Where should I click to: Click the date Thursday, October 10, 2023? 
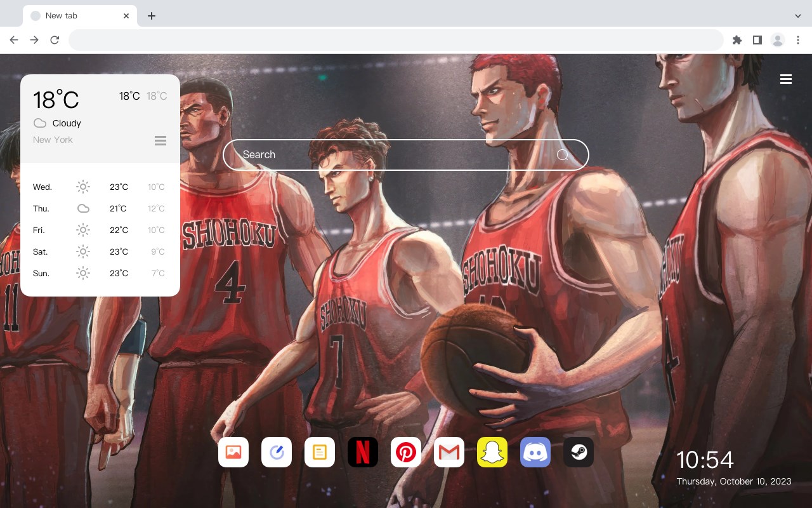(x=734, y=481)
